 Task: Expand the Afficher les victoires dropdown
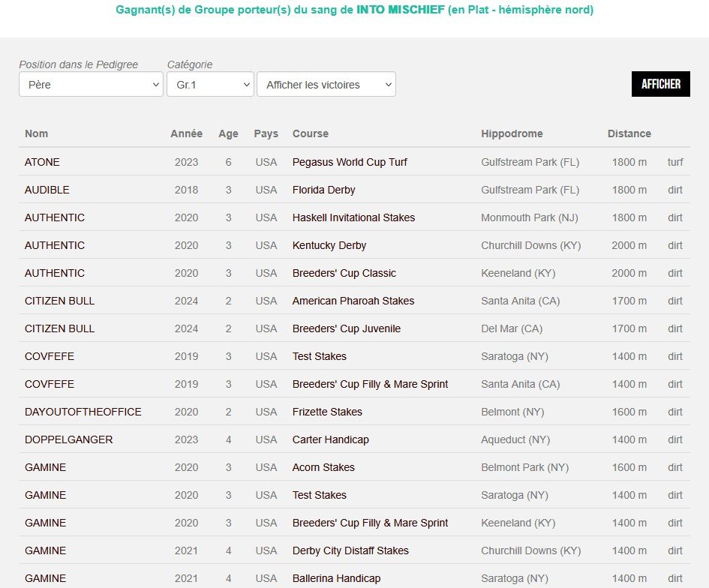click(326, 84)
